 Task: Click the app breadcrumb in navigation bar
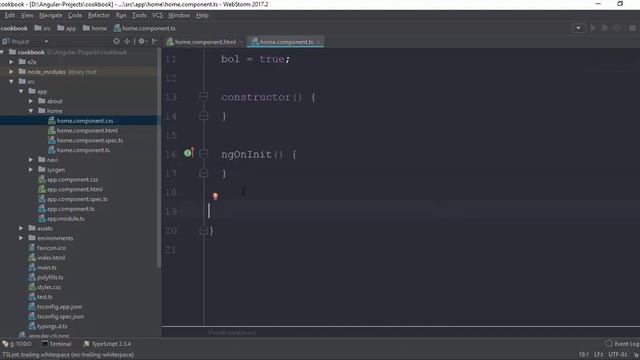[x=67, y=28]
